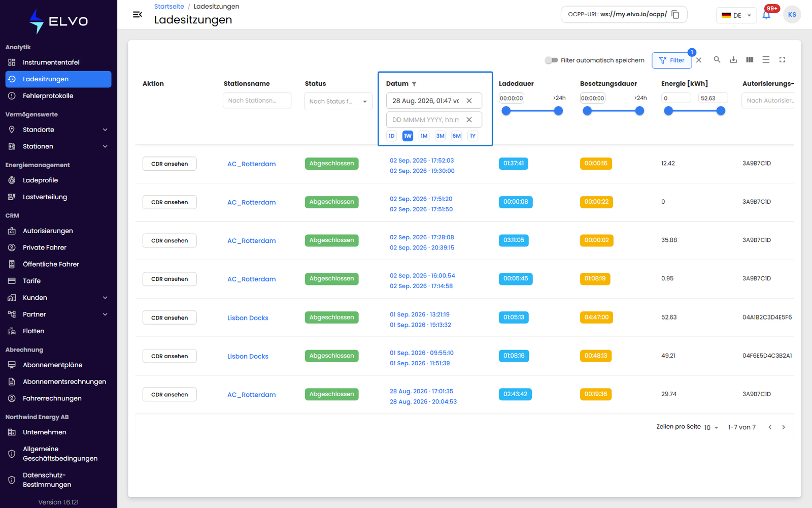Open the Status filter dropdown
This screenshot has height=508, width=812.
[x=338, y=101]
